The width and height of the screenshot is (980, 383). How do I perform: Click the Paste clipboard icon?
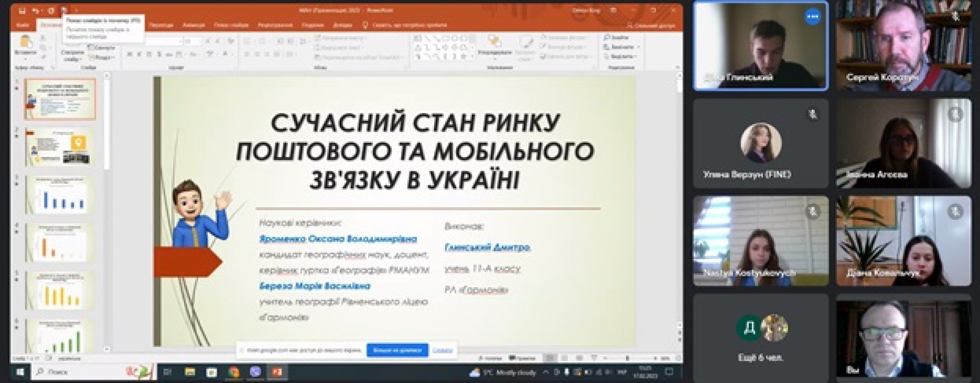pyautogui.click(x=25, y=44)
